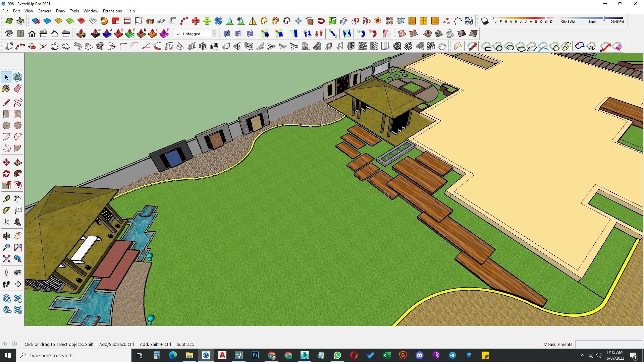644x362 pixels.
Task: Open the Extensions menu
Action: coord(112,11)
